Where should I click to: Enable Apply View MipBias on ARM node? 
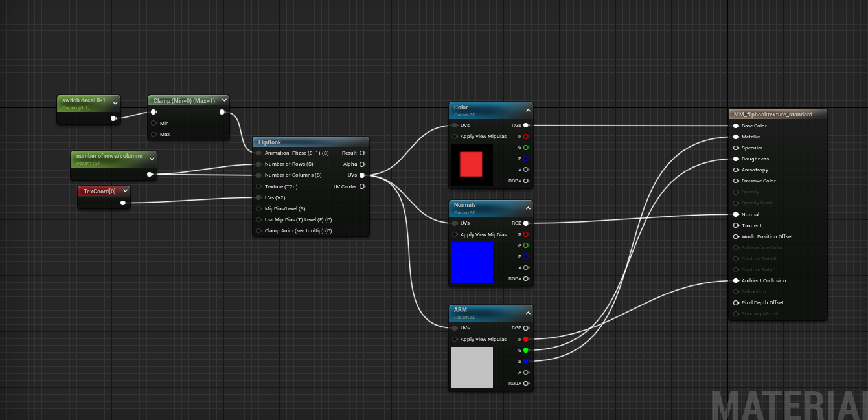[x=454, y=338]
